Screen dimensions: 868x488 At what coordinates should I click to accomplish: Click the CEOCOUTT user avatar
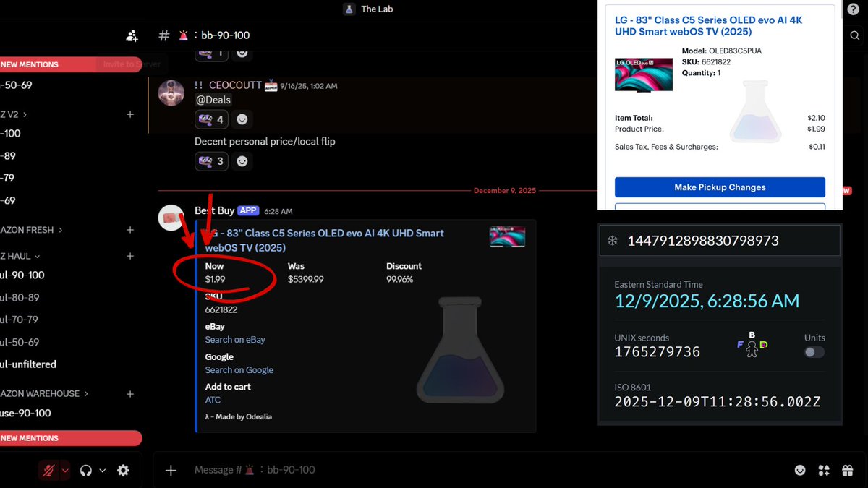tap(171, 94)
